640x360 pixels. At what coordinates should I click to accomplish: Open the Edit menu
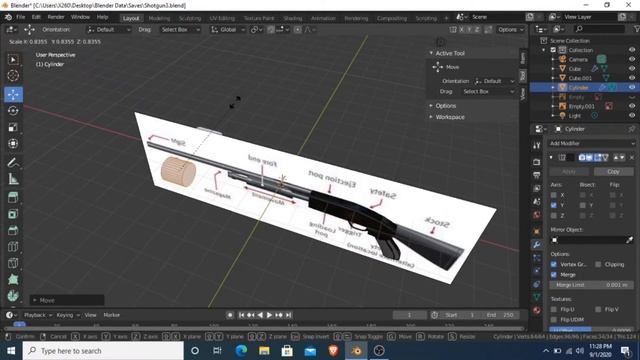pyautogui.click(x=36, y=17)
